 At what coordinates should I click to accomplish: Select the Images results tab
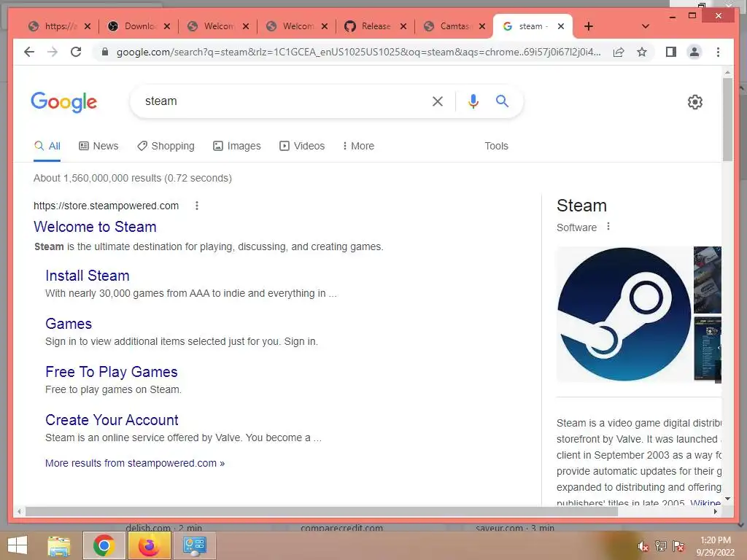[237, 146]
